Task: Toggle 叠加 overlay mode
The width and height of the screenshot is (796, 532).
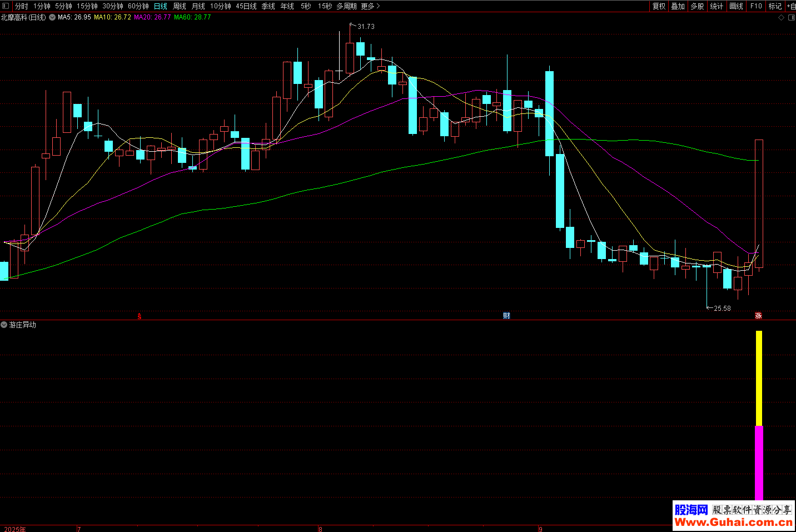Action: 678,6
